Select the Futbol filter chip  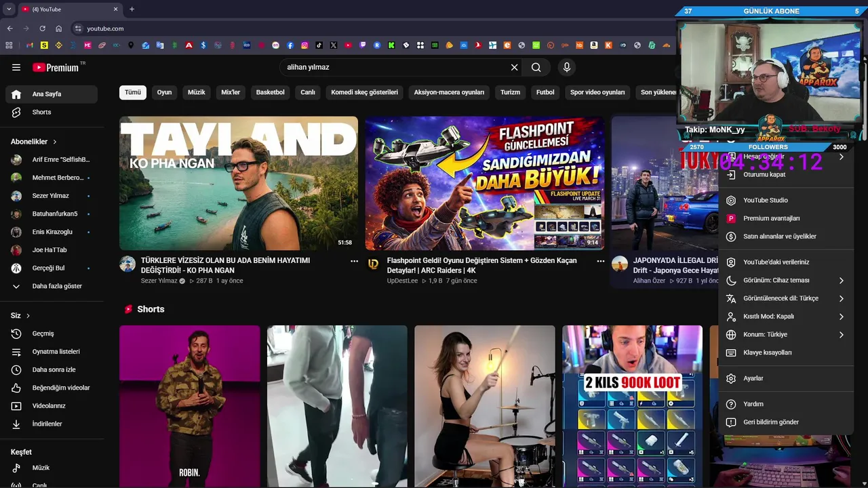(545, 92)
